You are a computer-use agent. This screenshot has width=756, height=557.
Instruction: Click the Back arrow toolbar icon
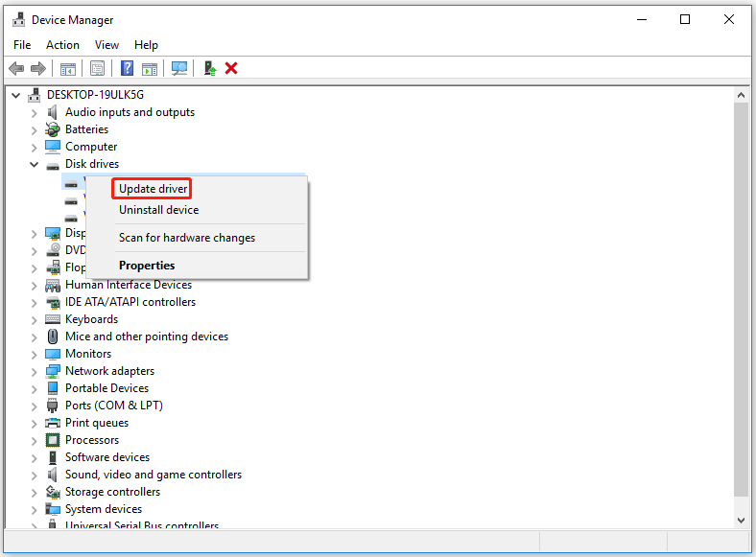(16, 68)
